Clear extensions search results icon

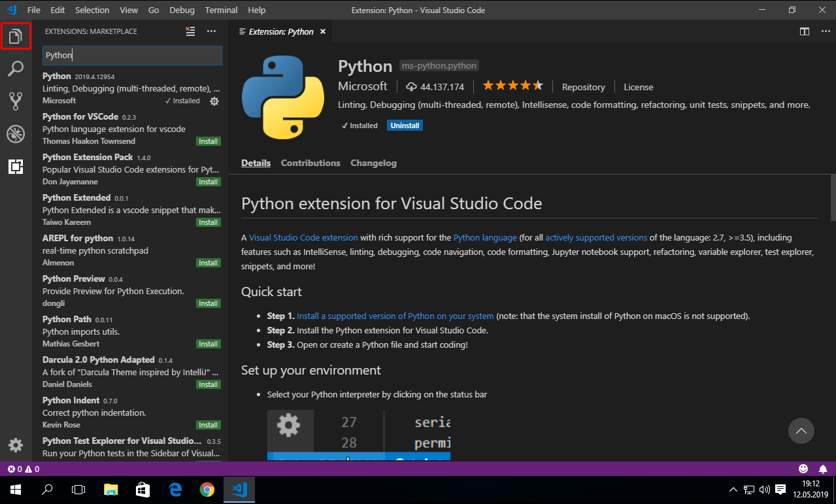(x=190, y=31)
